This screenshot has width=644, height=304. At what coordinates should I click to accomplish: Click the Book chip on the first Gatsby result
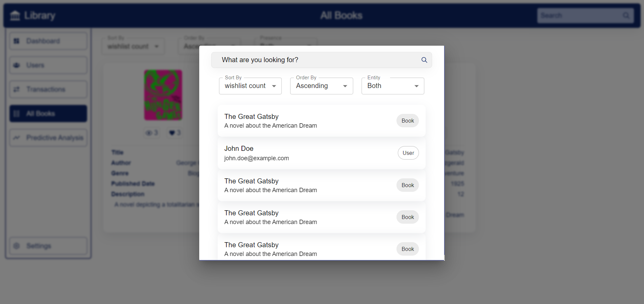point(408,121)
